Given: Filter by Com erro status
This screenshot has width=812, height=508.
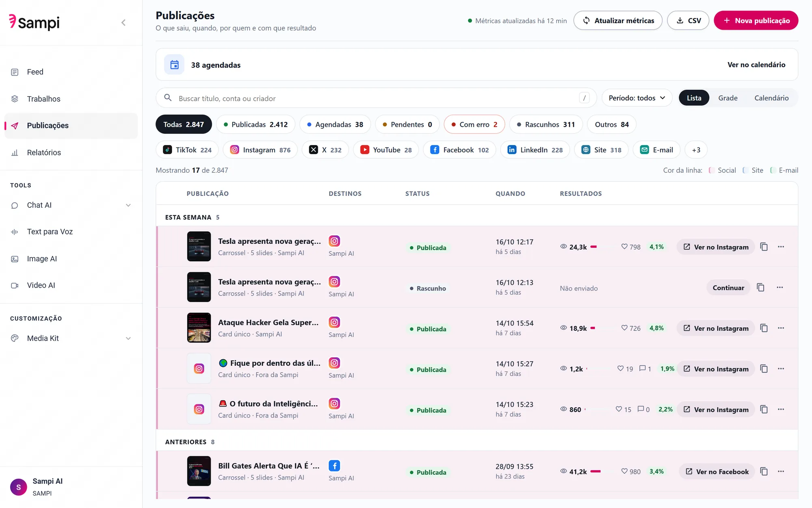Looking at the screenshot, I should click(x=474, y=124).
